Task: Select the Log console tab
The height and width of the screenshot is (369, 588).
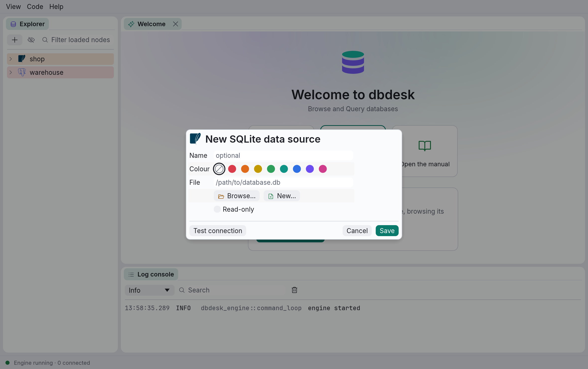Action: 151,274
